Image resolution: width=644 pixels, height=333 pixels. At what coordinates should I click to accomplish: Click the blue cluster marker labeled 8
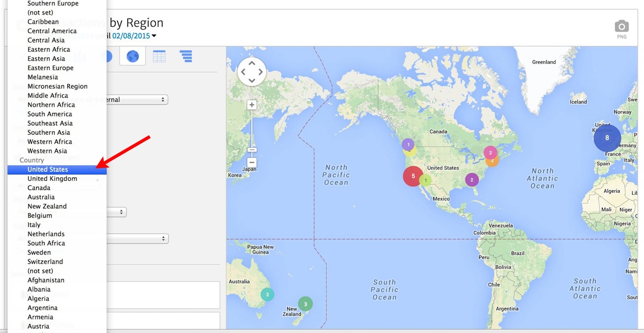pyautogui.click(x=607, y=138)
